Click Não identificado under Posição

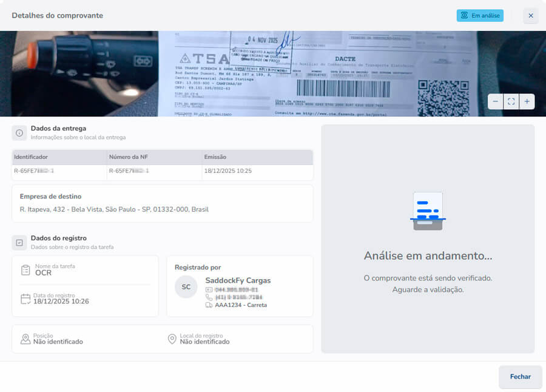[58, 342]
